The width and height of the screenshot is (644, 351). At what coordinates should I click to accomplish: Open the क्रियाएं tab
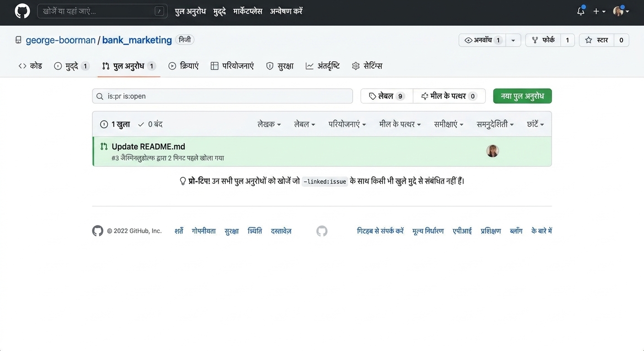[183, 66]
